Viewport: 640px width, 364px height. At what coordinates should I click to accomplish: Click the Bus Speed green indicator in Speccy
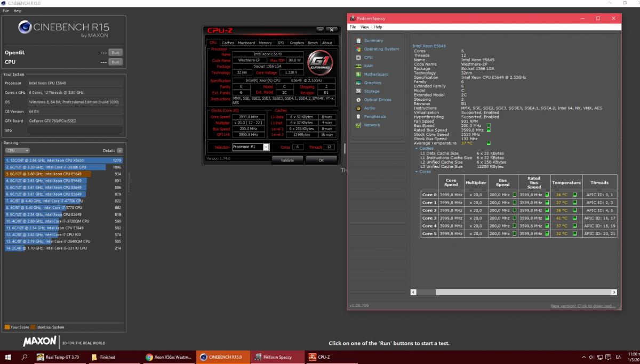(489, 126)
